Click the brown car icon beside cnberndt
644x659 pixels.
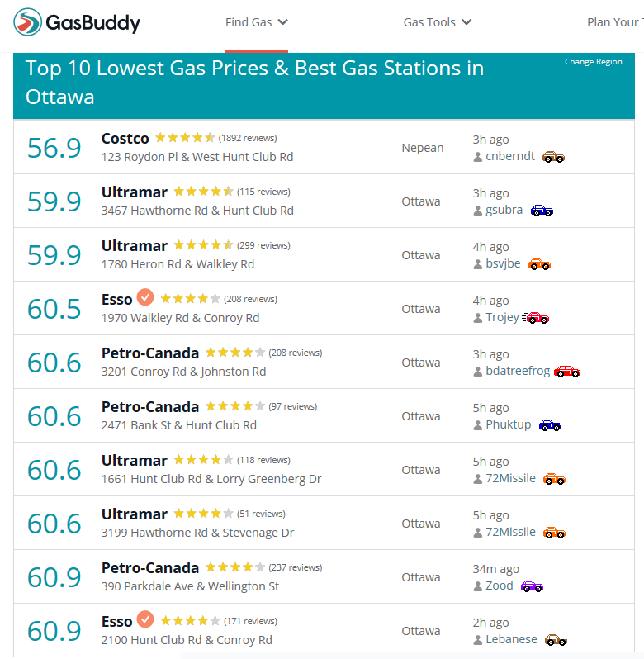click(x=553, y=157)
